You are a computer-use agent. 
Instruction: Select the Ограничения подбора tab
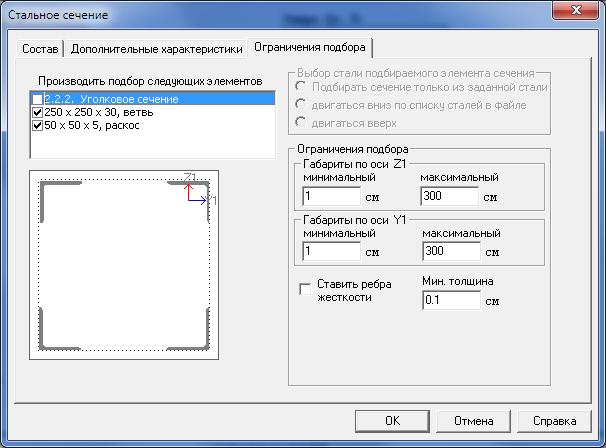[x=311, y=47]
